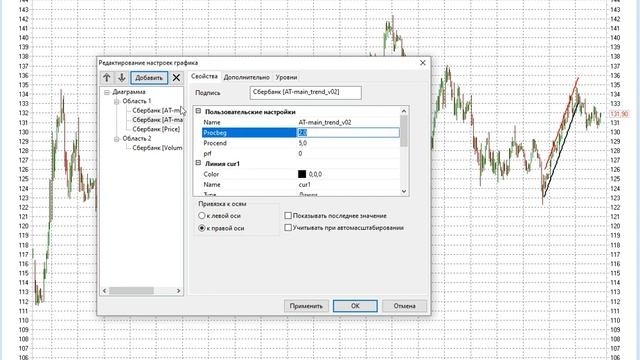Click the Отмена button
Image resolution: width=640 pixels, height=360 pixels.
tap(404, 306)
